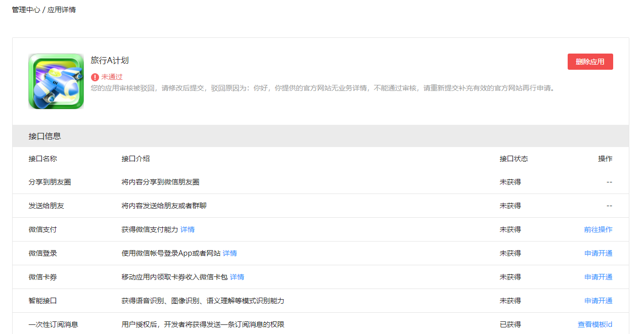Click the 接口名称 column header
Image resolution: width=644 pixels, height=334 pixels.
click(x=43, y=159)
